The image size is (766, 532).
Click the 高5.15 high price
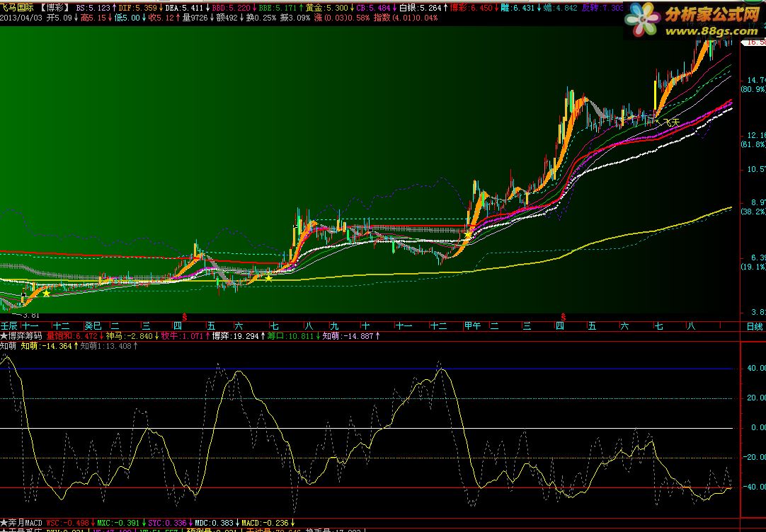coord(93,18)
